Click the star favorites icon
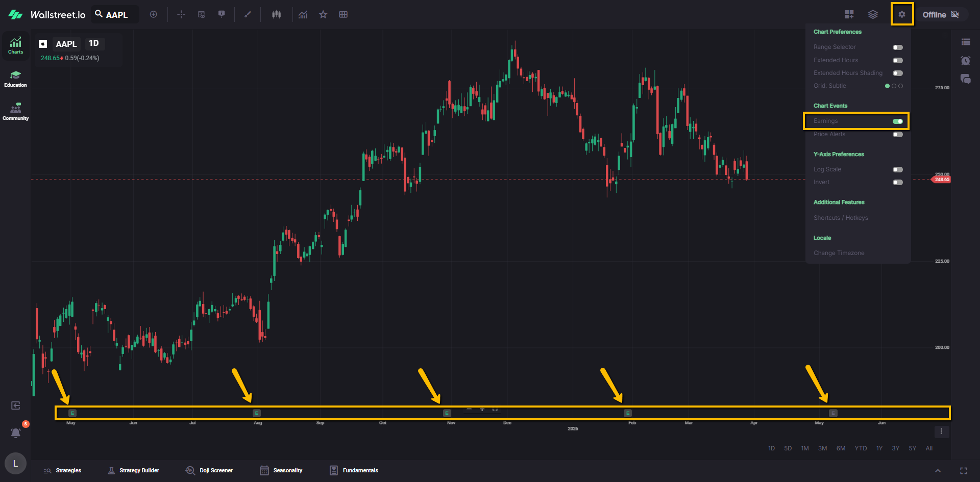The image size is (980, 482). click(x=323, y=14)
